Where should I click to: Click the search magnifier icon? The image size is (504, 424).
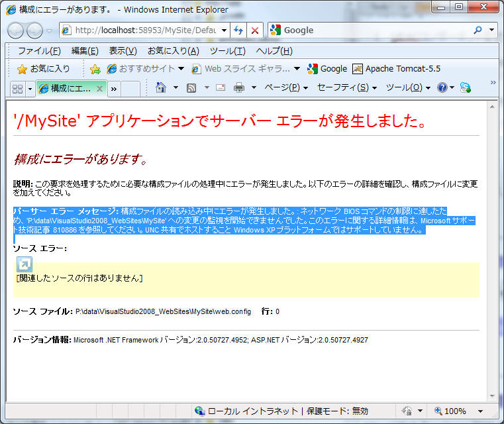(478, 30)
